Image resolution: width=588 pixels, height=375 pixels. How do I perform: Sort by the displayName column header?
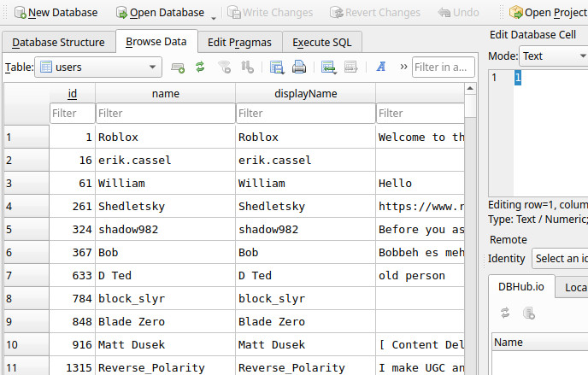tap(306, 93)
